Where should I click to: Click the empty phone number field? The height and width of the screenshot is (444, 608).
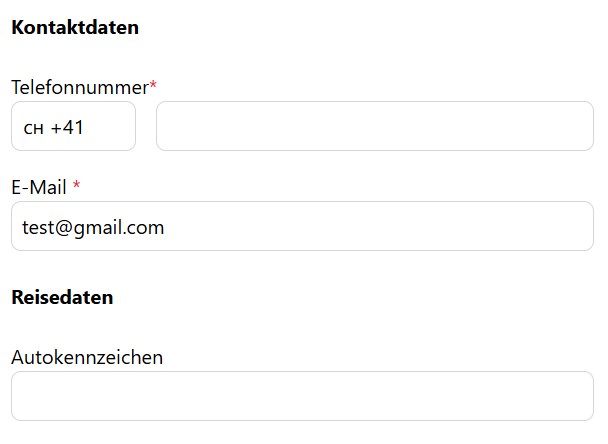pyautogui.click(x=375, y=126)
